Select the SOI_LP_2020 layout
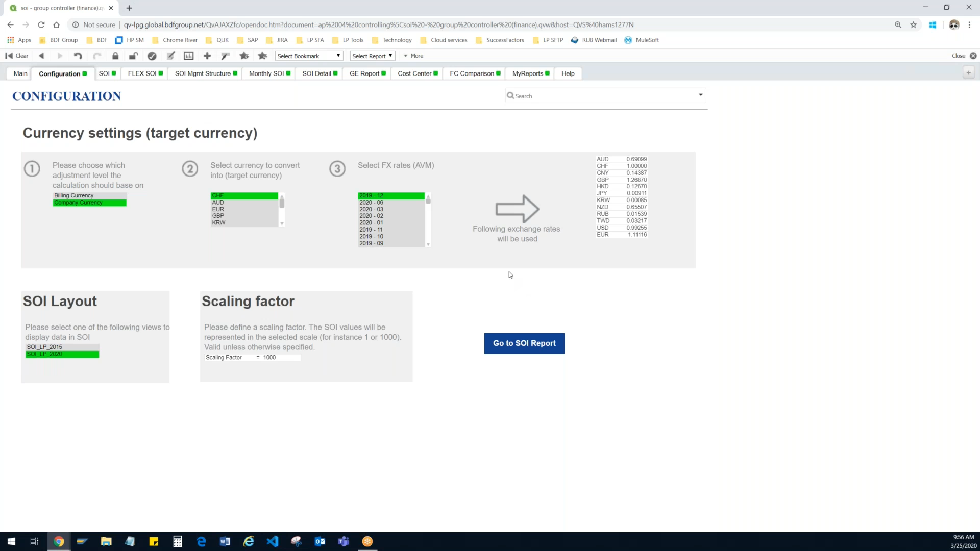 pos(62,354)
